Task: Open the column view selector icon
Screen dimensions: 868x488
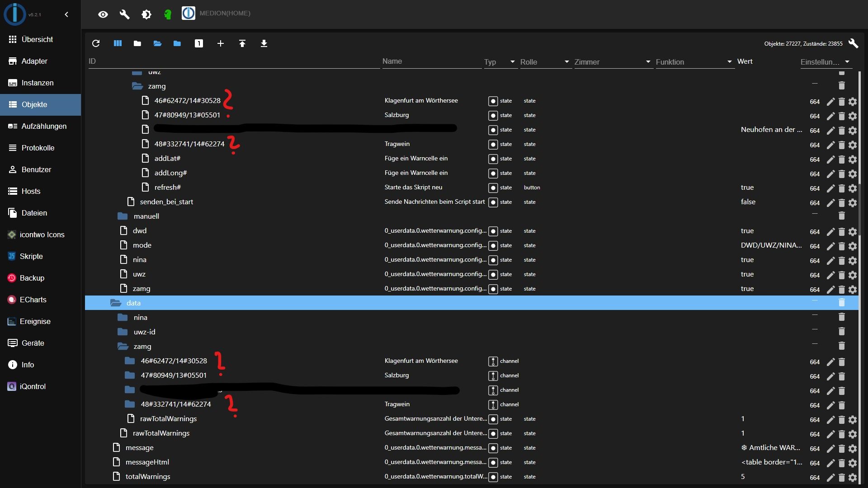Action: pos(118,43)
